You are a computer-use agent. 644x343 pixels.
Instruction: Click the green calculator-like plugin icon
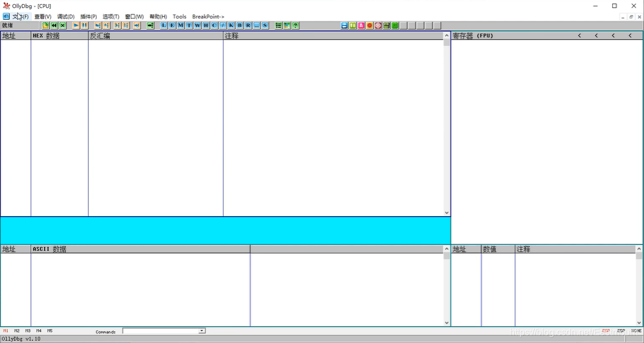tap(387, 25)
